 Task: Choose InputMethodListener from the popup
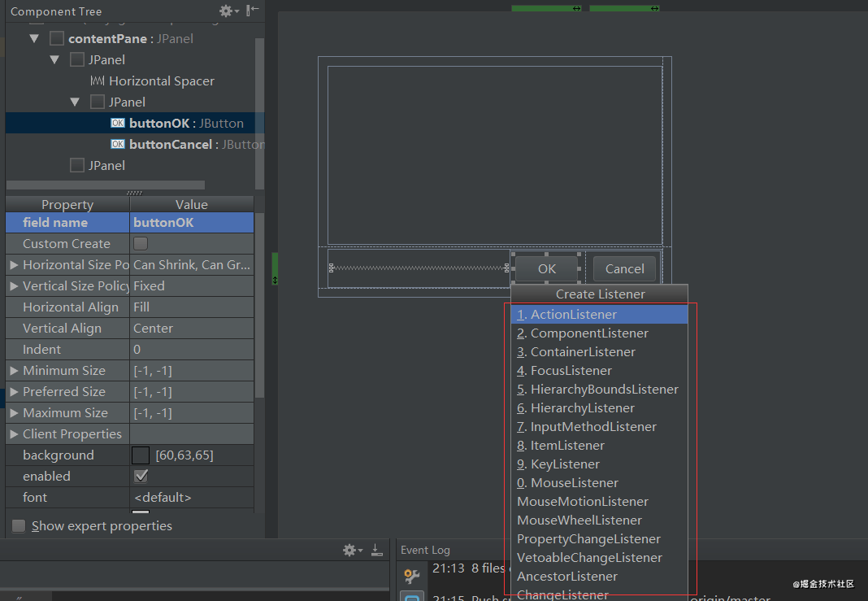[x=599, y=427]
